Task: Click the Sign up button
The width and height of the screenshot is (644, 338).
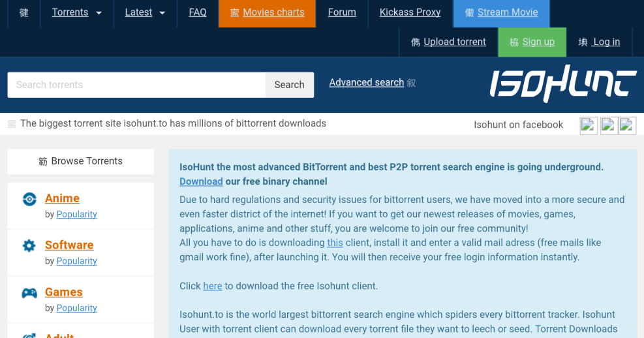Action: (532, 42)
